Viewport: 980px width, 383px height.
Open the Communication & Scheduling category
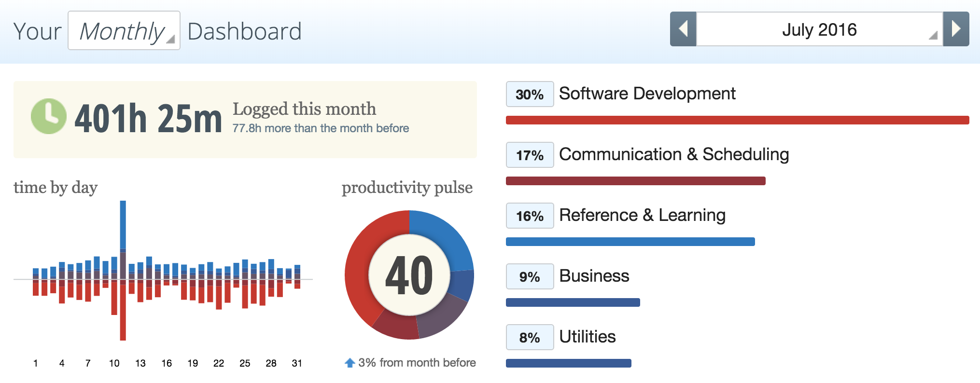[x=673, y=154]
